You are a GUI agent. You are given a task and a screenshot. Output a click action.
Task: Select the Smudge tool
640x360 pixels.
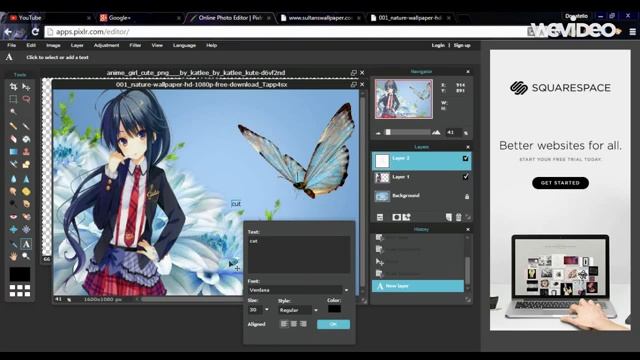pyautogui.click(x=13, y=191)
